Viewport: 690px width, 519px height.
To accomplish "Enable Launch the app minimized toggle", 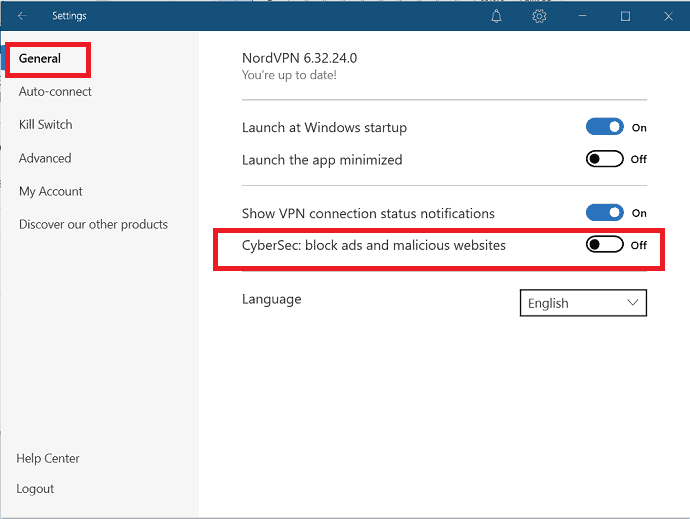I will click(605, 158).
